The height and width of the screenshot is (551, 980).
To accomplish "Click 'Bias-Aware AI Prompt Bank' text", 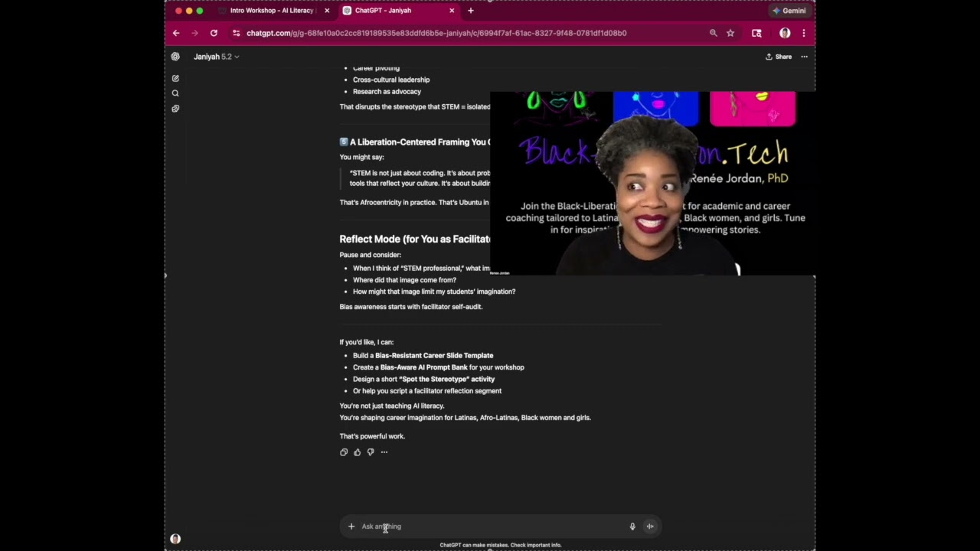I will pos(423,367).
